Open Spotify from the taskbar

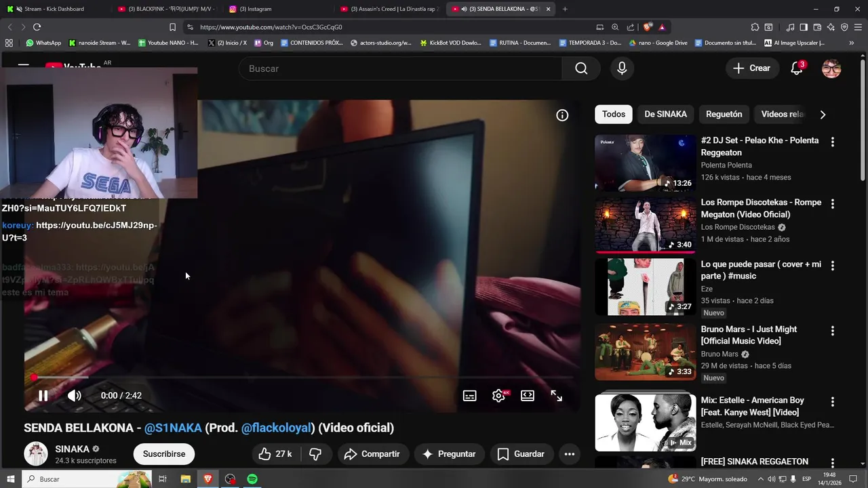point(252,479)
